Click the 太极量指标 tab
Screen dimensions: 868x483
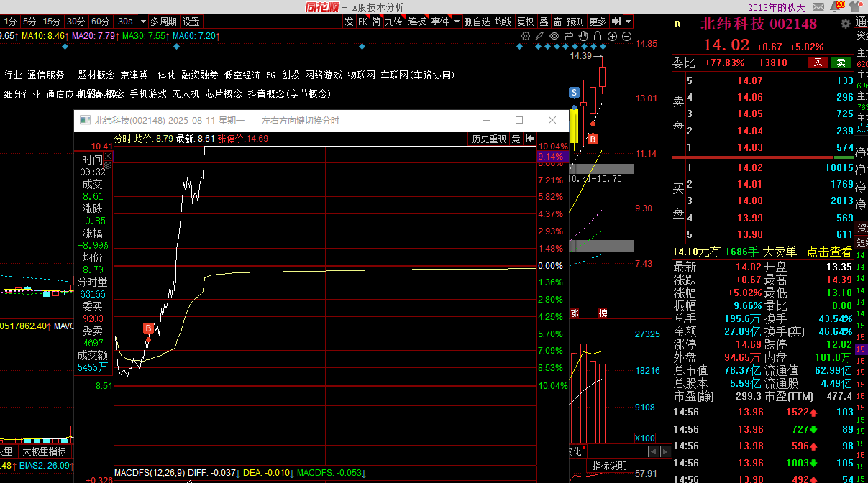click(x=44, y=451)
